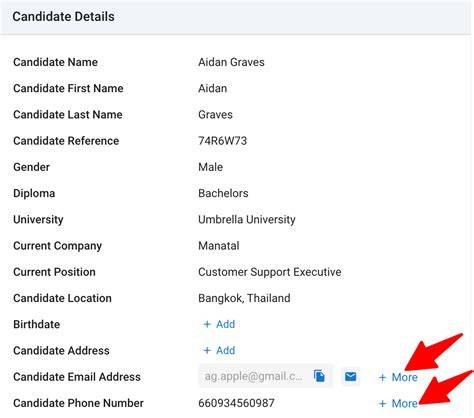The width and height of the screenshot is (474, 418).
Task: Edit the Diploma value Bachelors
Action: coord(223,193)
